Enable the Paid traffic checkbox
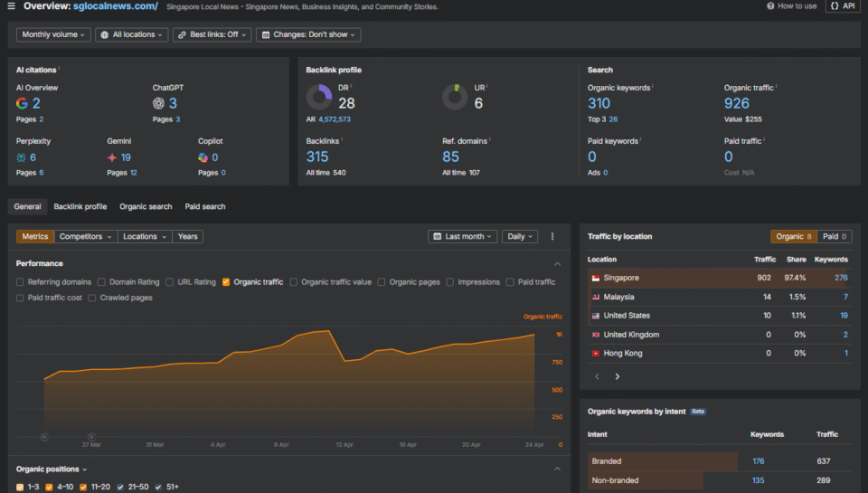Viewport: 868px width, 493px height. [x=510, y=282]
